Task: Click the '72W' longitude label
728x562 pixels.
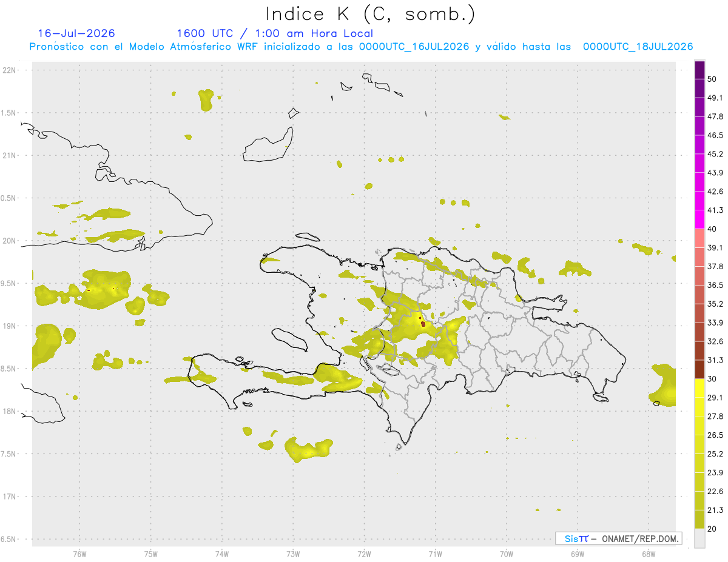Action: [x=364, y=554]
